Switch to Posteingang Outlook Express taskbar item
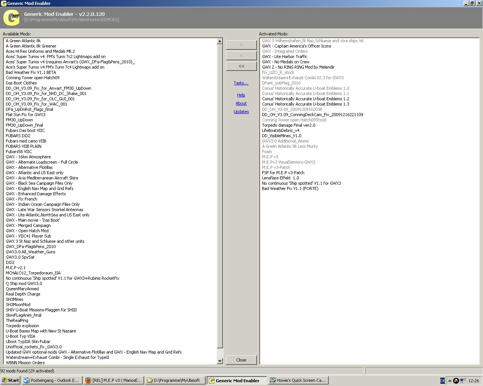Screen dimensions: 483x386 (x=52, y=380)
